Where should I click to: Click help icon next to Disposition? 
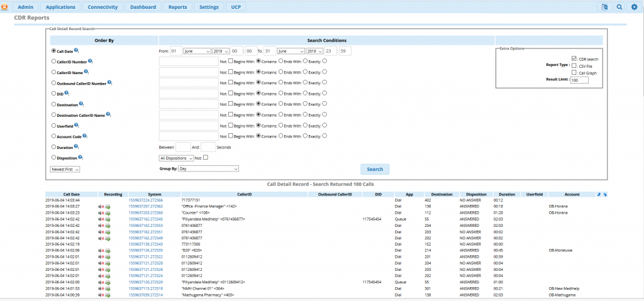pos(80,157)
